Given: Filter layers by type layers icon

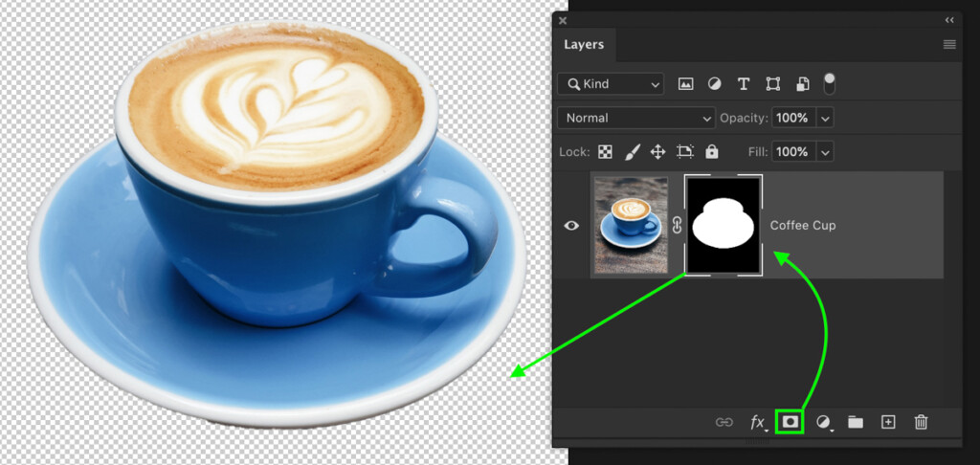Looking at the screenshot, I should [743, 84].
